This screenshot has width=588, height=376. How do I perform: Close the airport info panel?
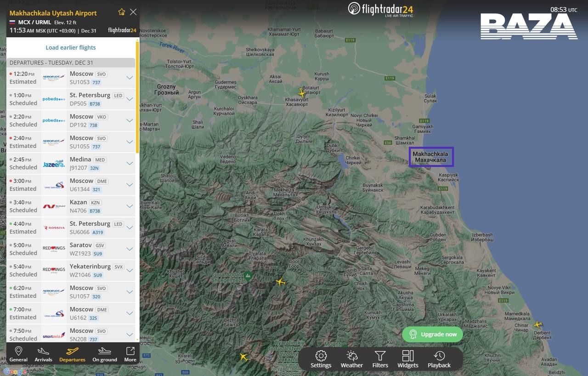point(133,12)
